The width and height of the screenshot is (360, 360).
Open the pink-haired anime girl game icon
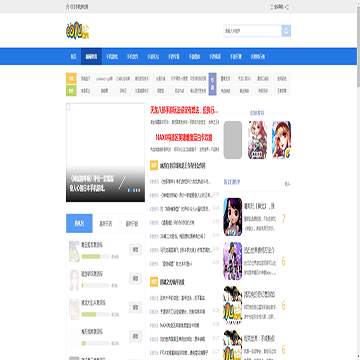click(257, 140)
